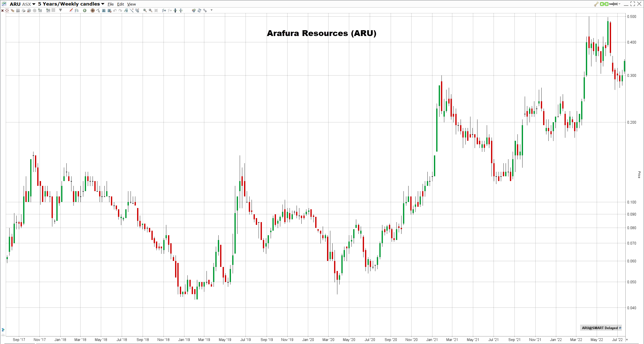Select the red pencil drawing tool

(71, 10)
